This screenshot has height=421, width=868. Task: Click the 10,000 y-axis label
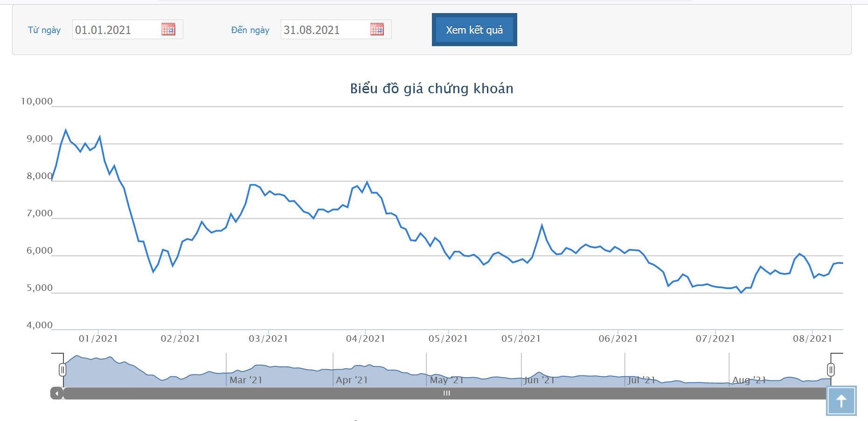(x=36, y=101)
